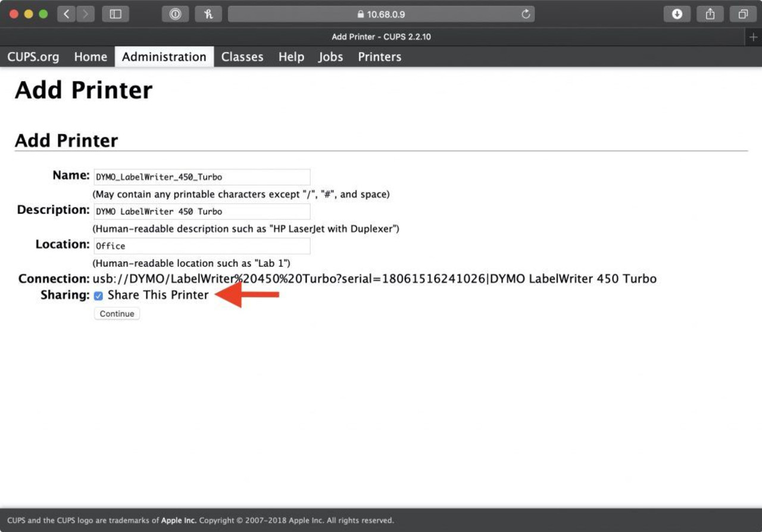Click the usb://DYMO connection string text
The width and height of the screenshot is (762, 532).
coord(374,278)
